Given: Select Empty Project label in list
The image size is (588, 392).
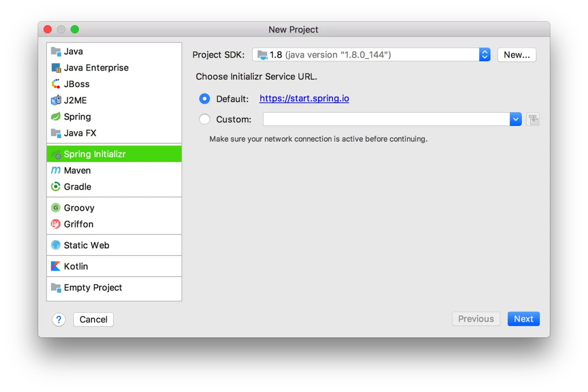Looking at the screenshot, I should (x=93, y=288).
